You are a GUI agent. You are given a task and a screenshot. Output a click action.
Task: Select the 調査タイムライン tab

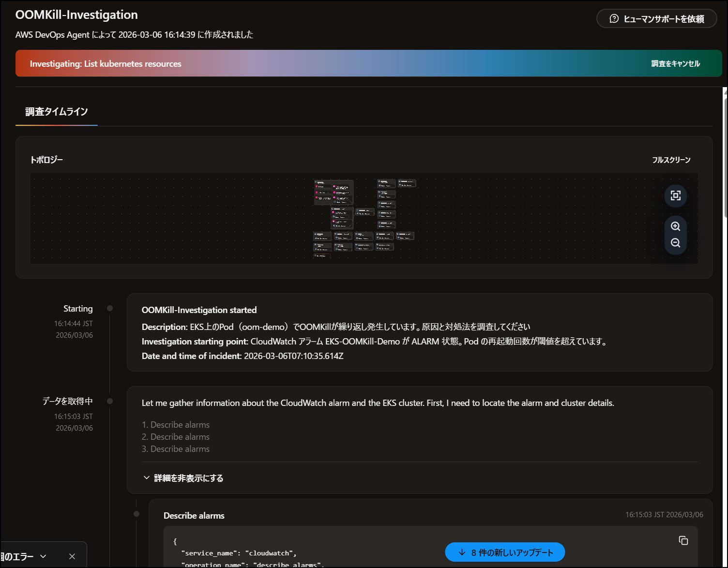click(x=56, y=112)
